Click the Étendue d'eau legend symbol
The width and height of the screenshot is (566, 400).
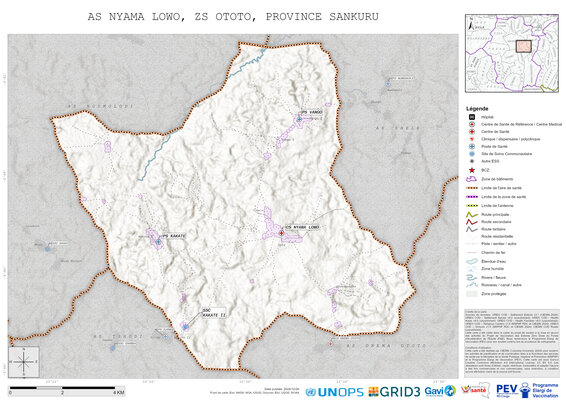coord(472,261)
